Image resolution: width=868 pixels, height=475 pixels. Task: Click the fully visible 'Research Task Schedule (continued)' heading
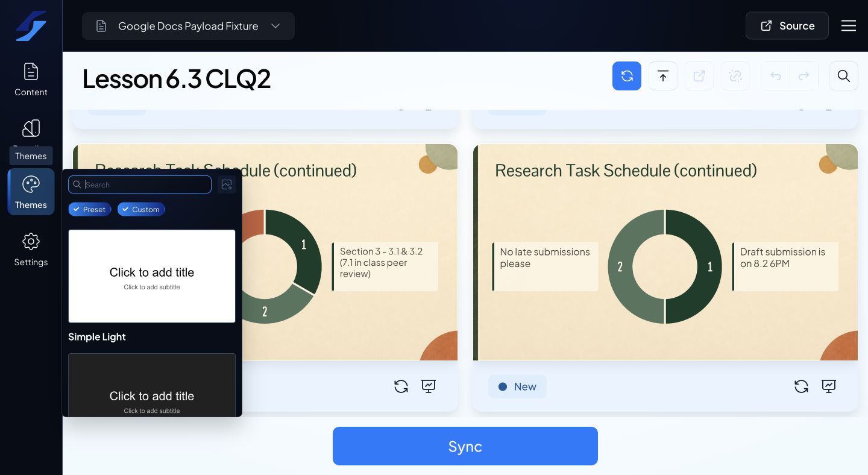point(626,171)
